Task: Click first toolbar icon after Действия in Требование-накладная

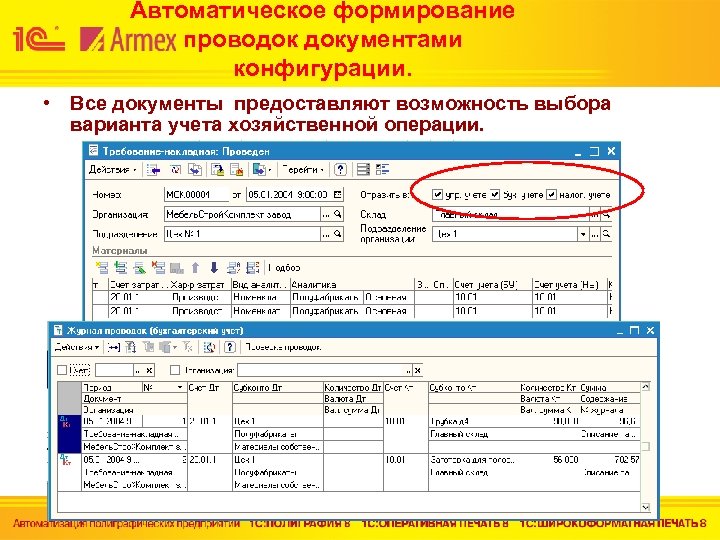Action: click(153, 170)
